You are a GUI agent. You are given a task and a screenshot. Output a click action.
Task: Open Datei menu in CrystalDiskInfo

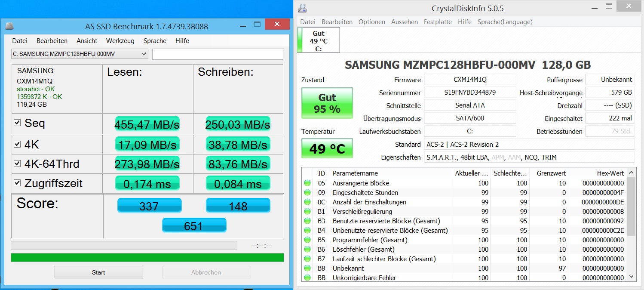[x=308, y=22]
